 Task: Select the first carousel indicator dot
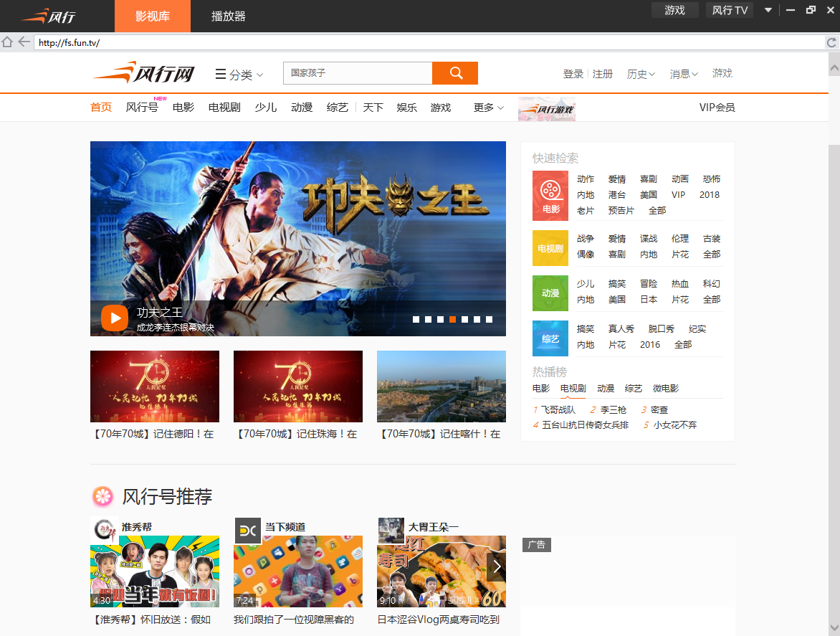[416, 319]
